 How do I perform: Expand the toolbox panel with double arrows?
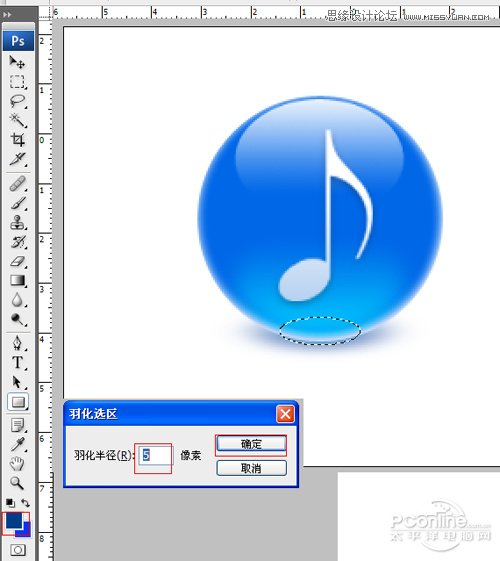point(7,15)
